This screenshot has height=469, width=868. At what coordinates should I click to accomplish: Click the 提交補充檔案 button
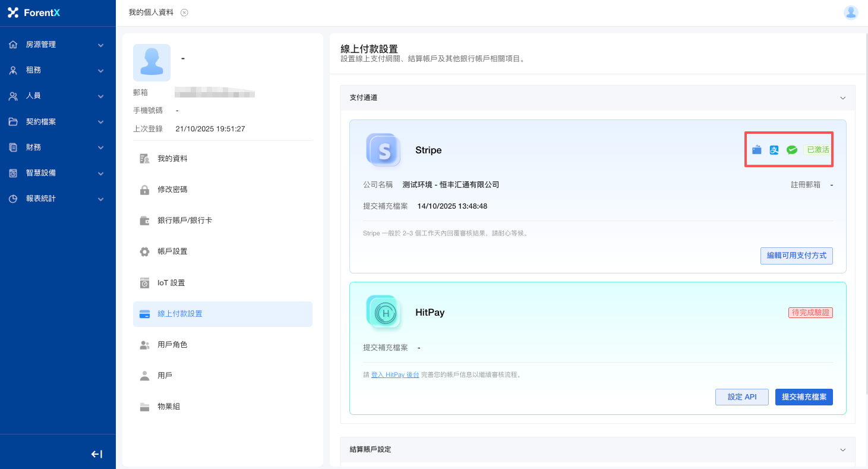tap(803, 397)
